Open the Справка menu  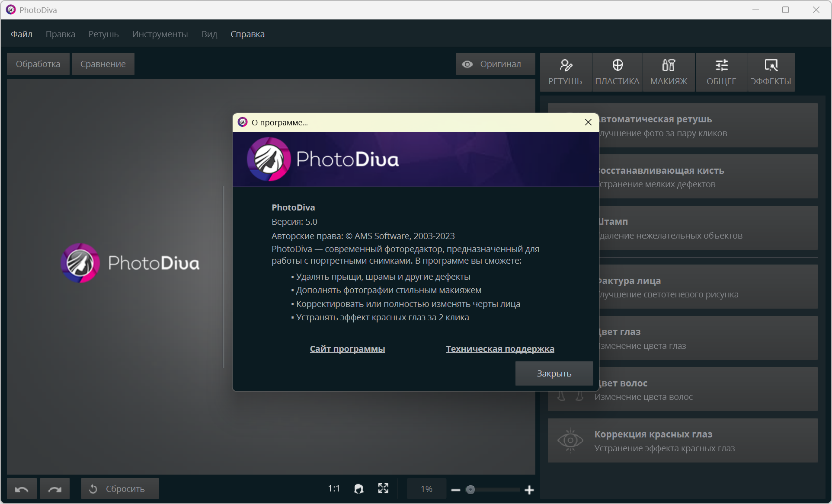[247, 34]
